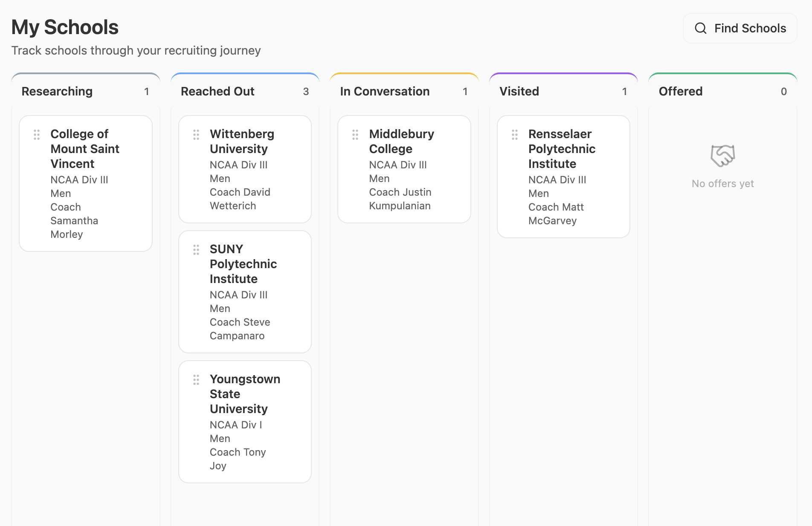Click the drag handle on Rensselaer Polytechnic Institute card
Viewport: 812px width, 526px height.
click(x=515, y=134)
